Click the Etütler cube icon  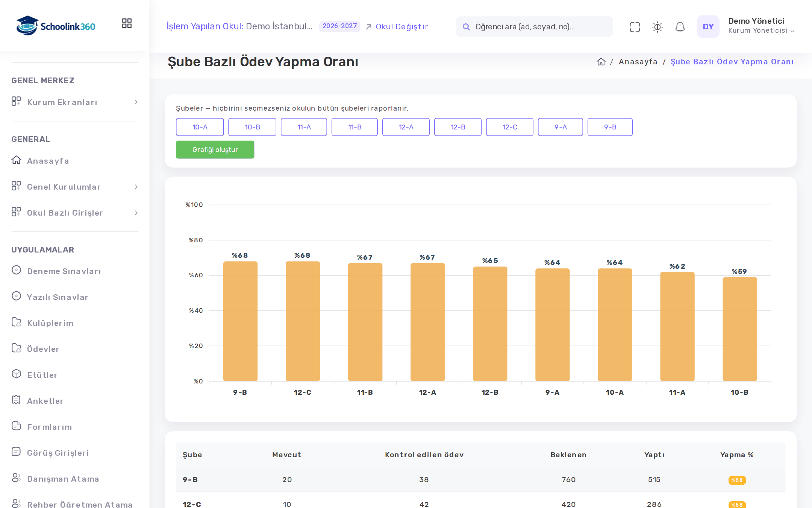coord(16,374)
